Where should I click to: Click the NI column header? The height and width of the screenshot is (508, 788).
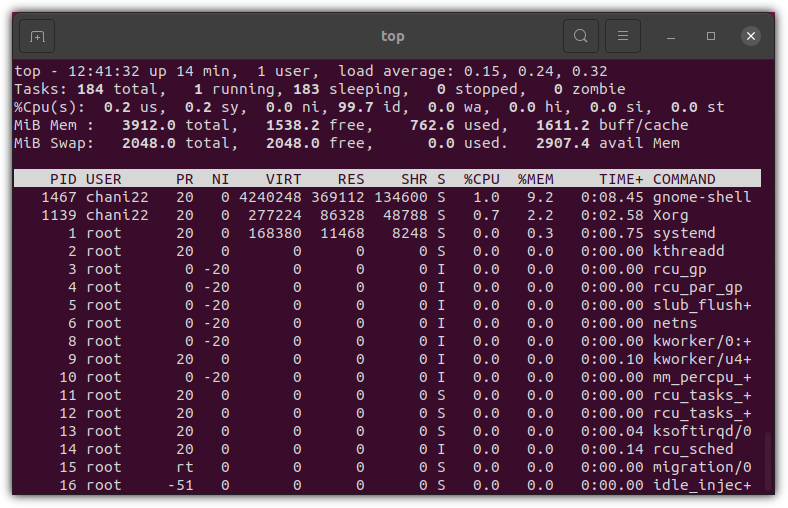[x=220, y=179]
